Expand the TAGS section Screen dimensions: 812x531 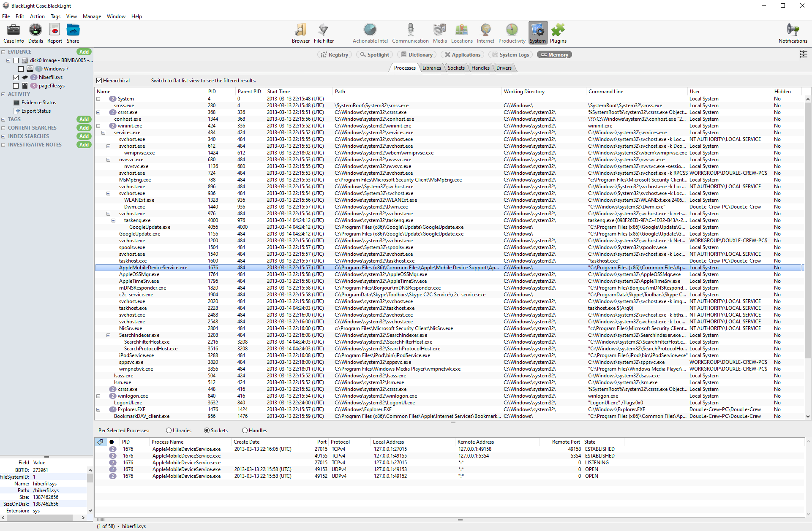coord(3,119)
